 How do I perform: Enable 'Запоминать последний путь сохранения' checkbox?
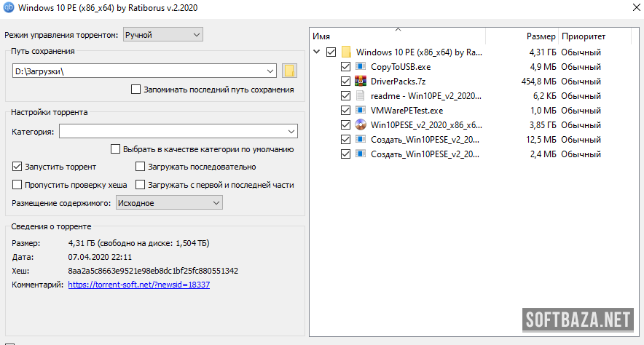[x=136, y=90]
